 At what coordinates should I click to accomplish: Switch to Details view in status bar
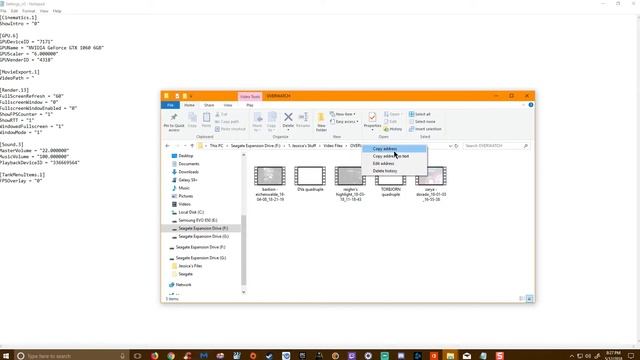(522, 299)
